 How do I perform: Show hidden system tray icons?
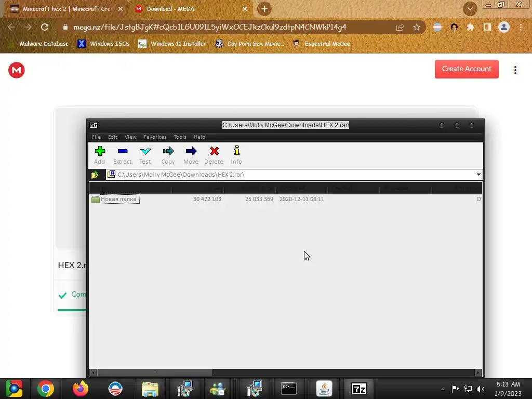tap(443, 389)
